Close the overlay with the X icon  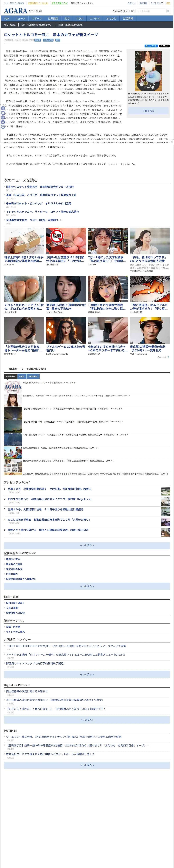[x=172, y=141]
